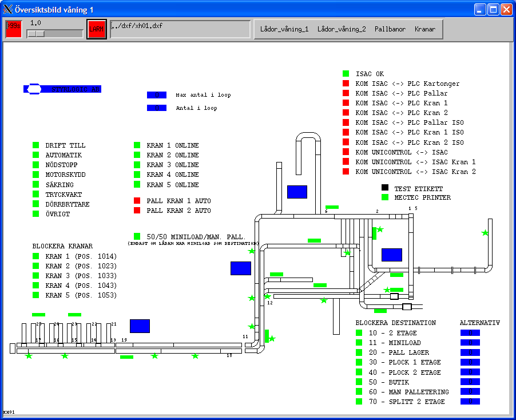The image size is (516, 420).
Task: Click the blue box left of marker 12
Action: click(x=241, y=268)
